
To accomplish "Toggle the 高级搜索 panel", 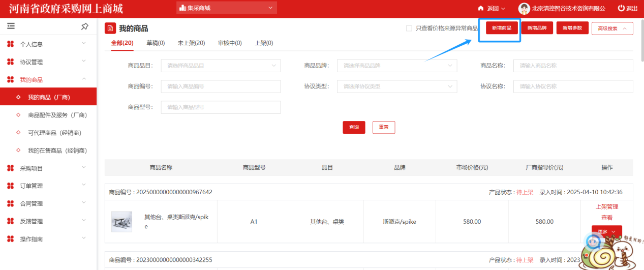I will point(612,28).
